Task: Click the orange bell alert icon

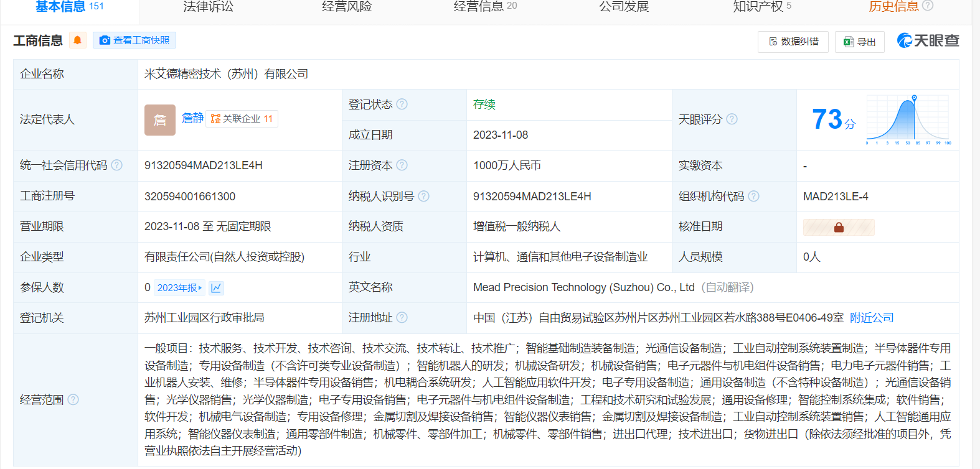Action: pos(77,40)
